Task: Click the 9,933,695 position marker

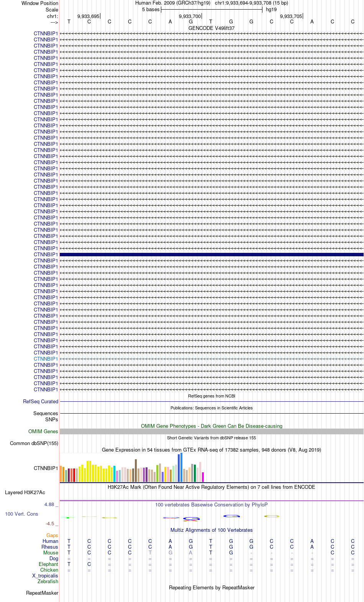Action: (x=89, y=16)
